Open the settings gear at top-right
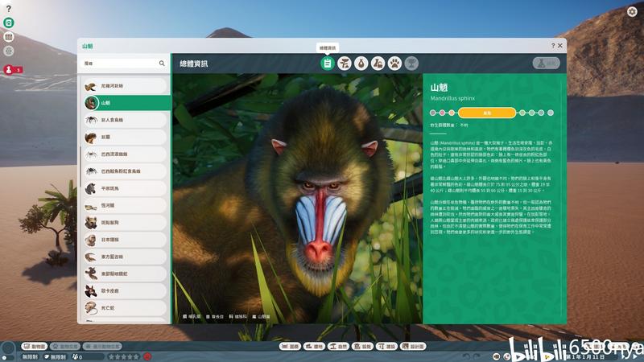 (632, 11)
